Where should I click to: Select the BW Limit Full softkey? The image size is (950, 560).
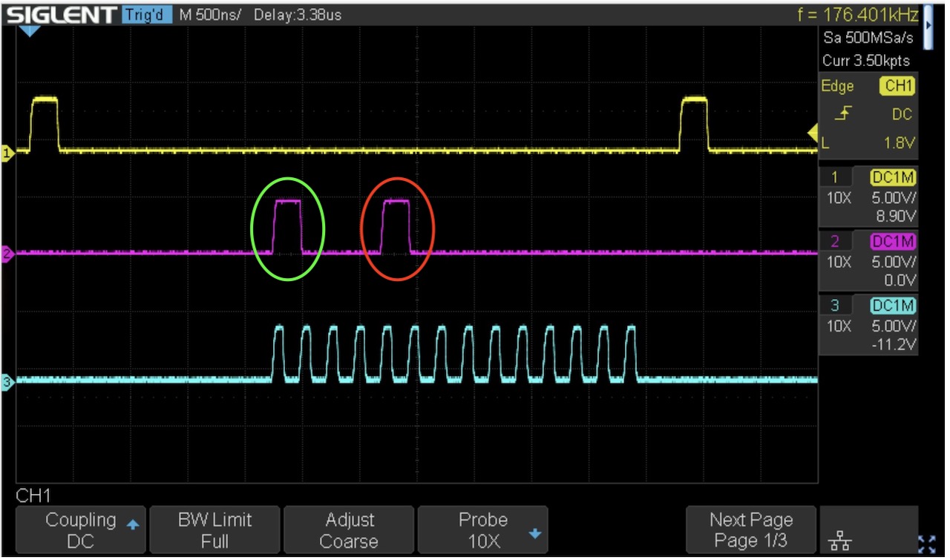coord(214,530)
